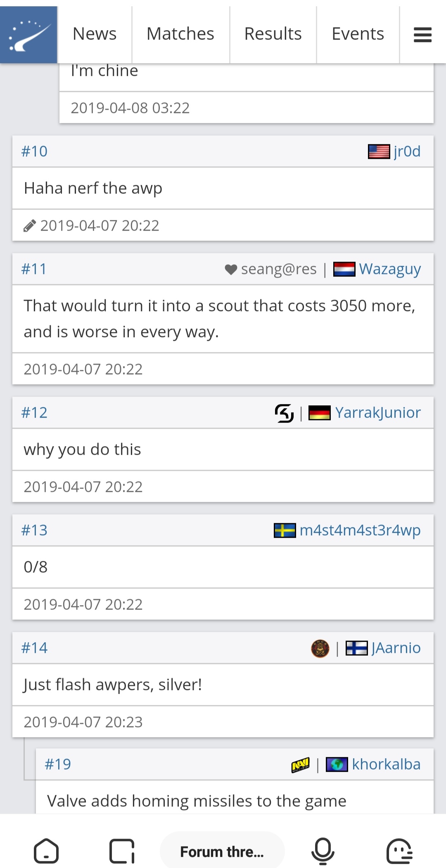446x868 pixels.
Task: Open m4st4m4st3r4wp user profile
Action: [x=360, y=530]
